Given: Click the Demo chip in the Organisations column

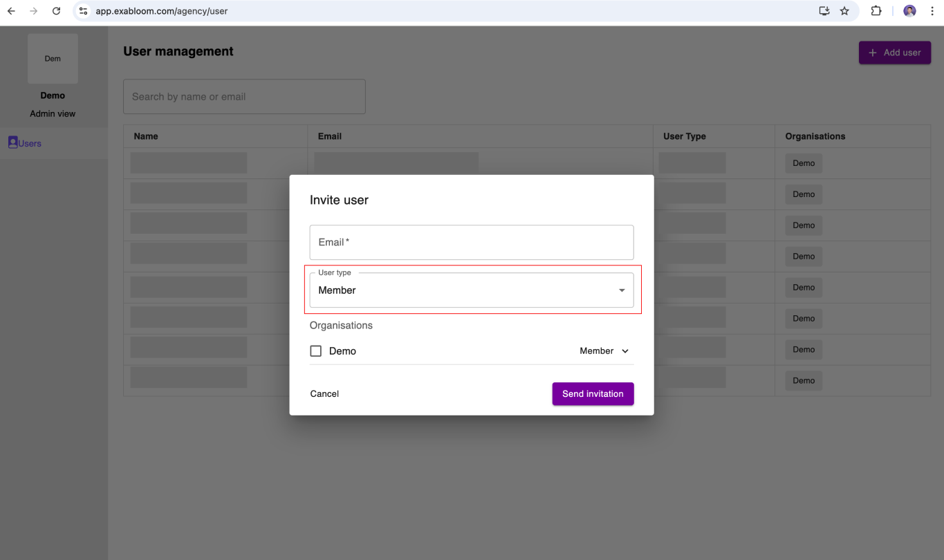Looking at the screenshot, I should coord(803,163).
